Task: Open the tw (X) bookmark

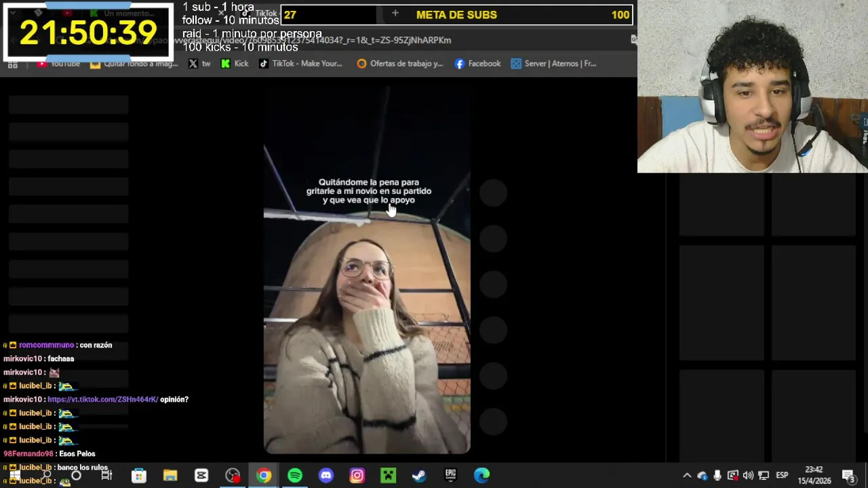Action: click(x=200, y=64)
